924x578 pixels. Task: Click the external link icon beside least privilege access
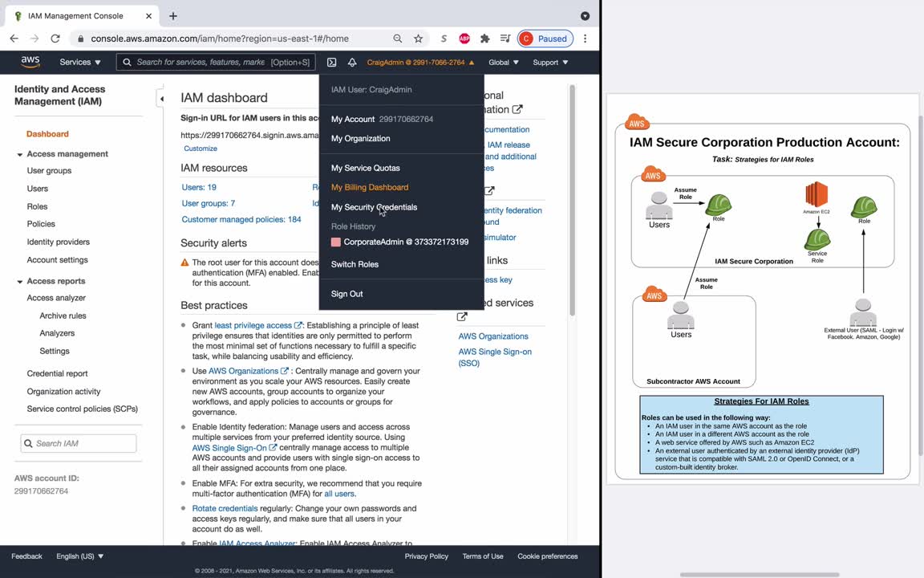coord(298,325)
